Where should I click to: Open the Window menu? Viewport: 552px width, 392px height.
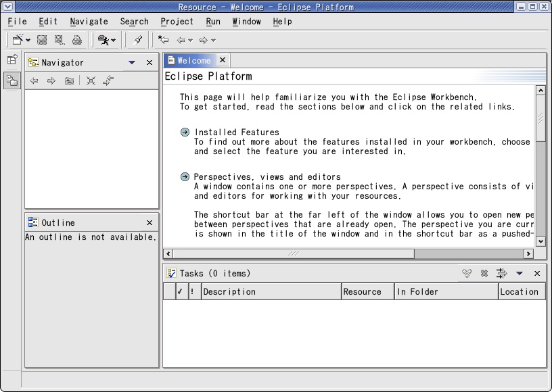coord(247,22)
